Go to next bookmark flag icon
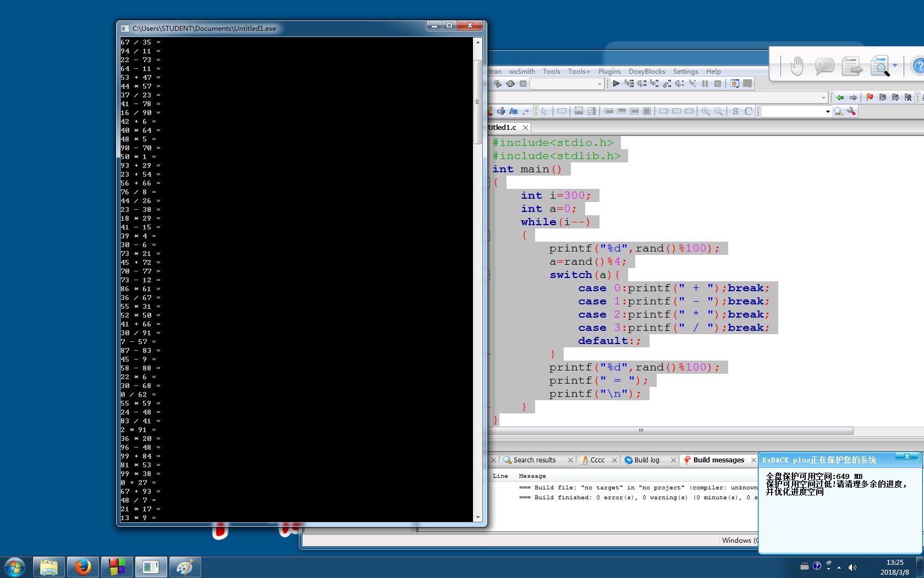This screenshot has height=578, width=924. pos(895,97)
